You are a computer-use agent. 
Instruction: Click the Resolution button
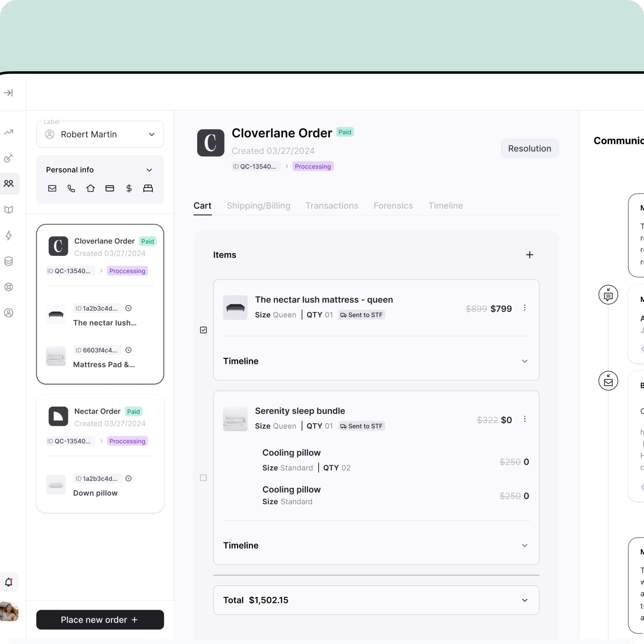[529, 148]
